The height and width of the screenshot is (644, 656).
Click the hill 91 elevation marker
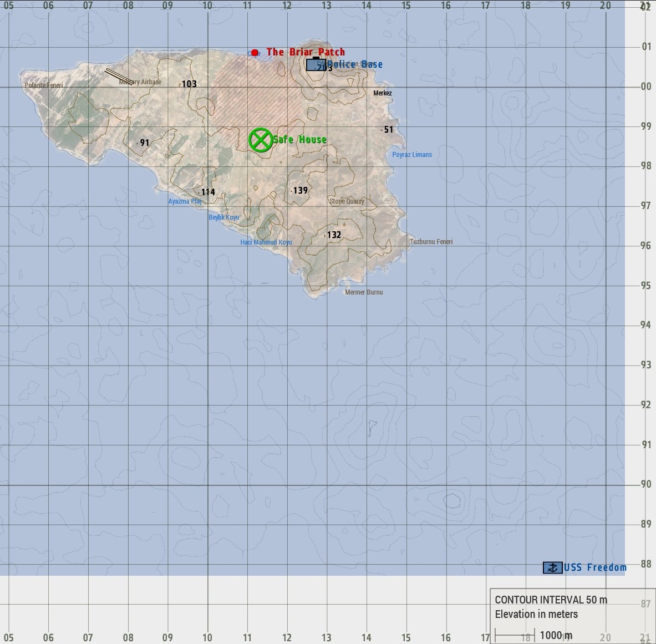(138, 143)
